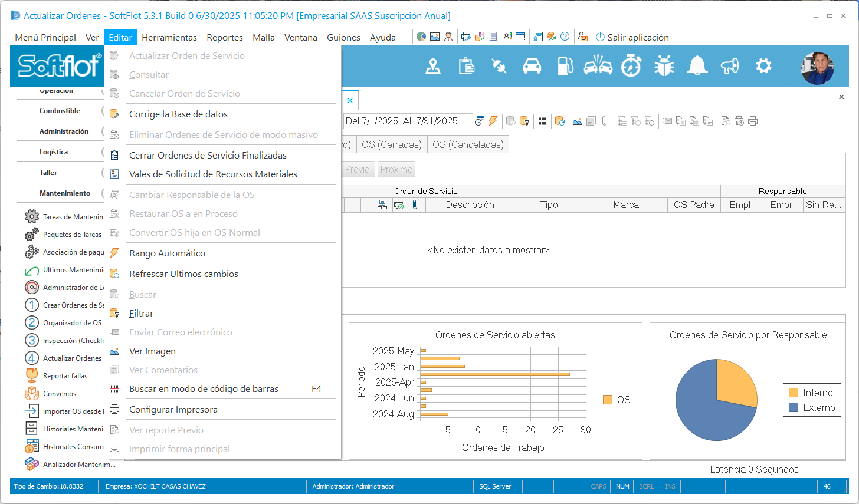Image resolution: width=859 pixels, height=504 pixels.
Task: Click the date range field Del 7/1/2025
Action: [x=407, y=121]
